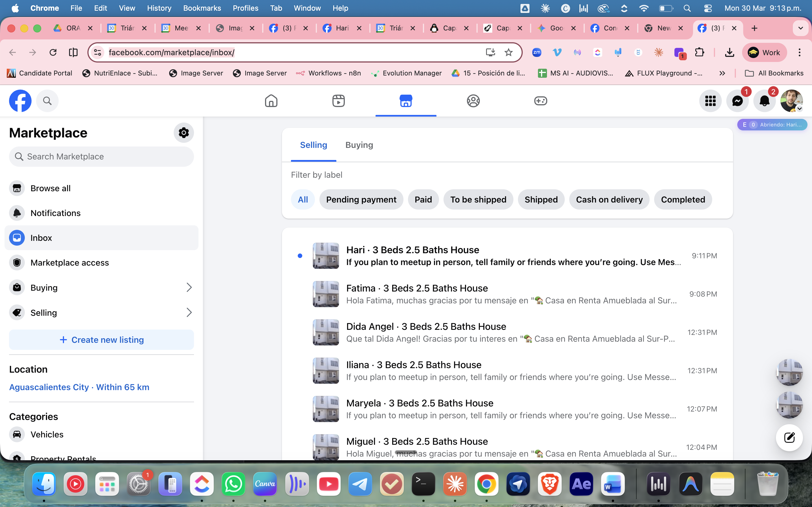Open the Gaming controller icon
The height and width of the screenshot is (507, 812).
pyautogui.click(x=540, y=101)
